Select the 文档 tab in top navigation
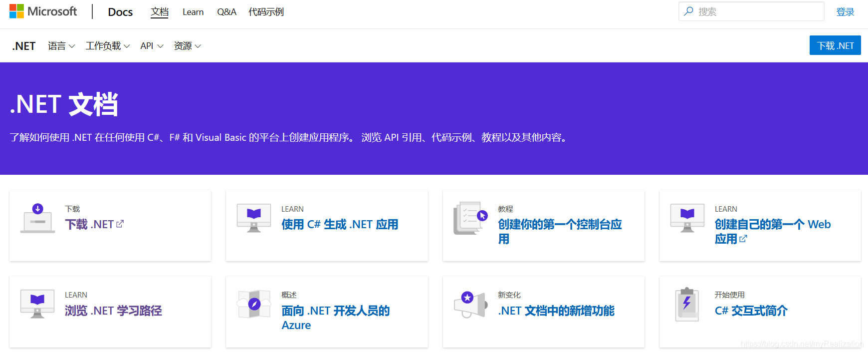This screenshot has width=868, height=353. 160,11
